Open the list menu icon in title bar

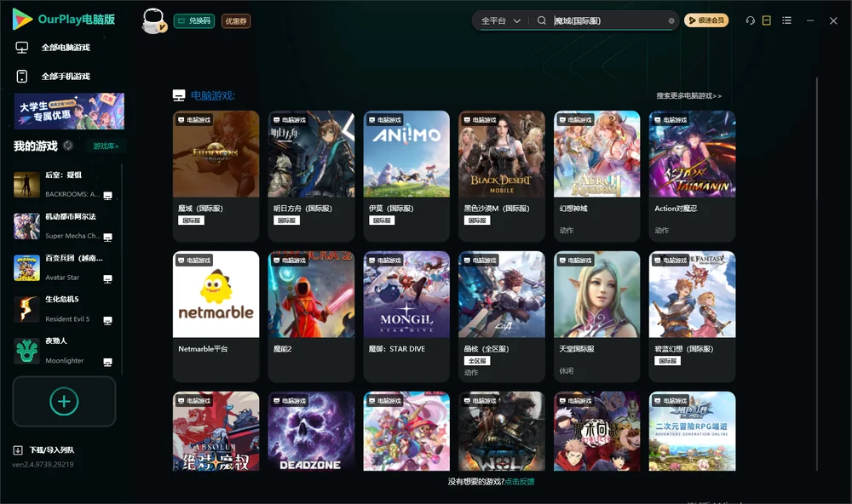click(x=786, y=20)
